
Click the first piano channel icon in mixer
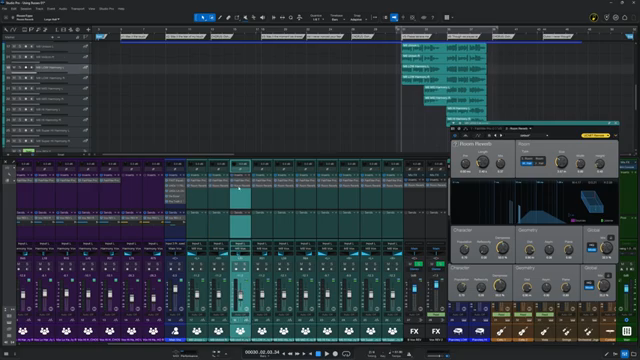click(x=458, y=331)
